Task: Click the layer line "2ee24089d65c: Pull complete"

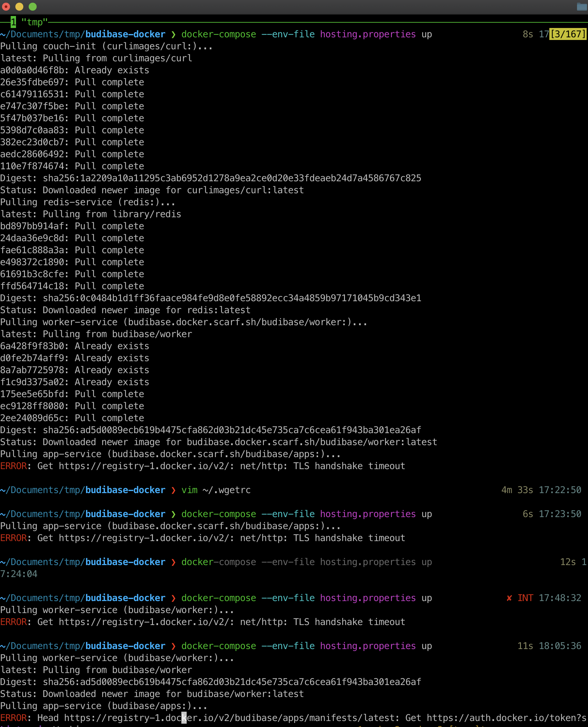Action: pyautogui.click(x=72, y=418)
